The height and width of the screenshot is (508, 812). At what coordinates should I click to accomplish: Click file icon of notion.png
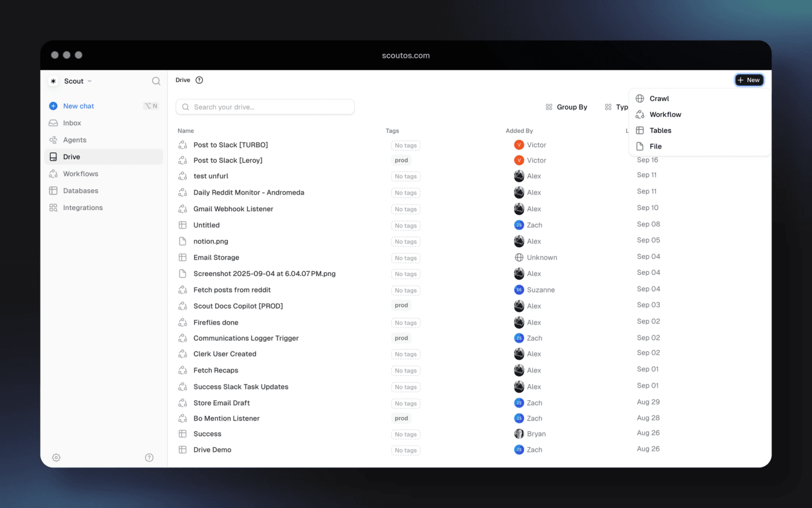coord(183,241)
